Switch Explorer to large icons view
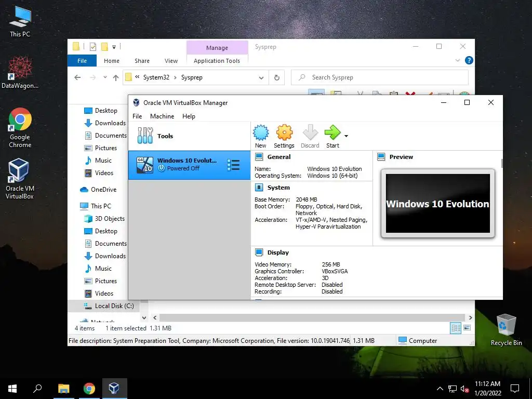532x399 pixels. click(x=467, y=328)
